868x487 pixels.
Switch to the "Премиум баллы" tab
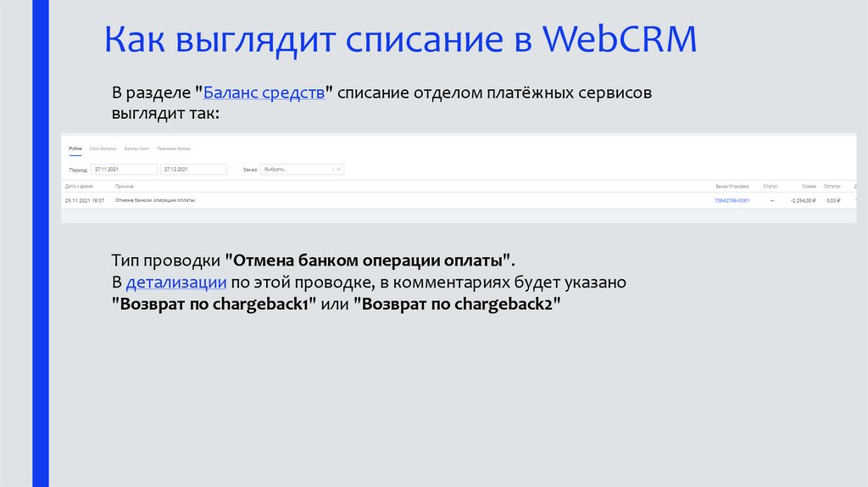coord(174,148)
